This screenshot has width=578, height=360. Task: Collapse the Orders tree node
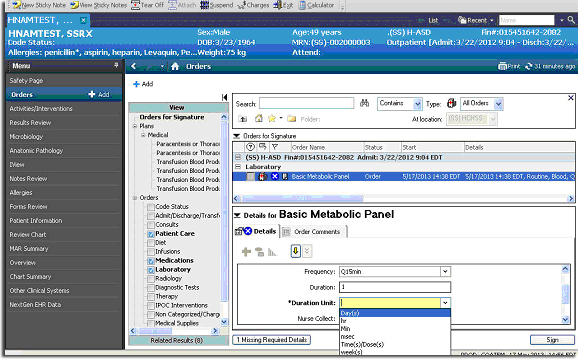pos(135,198)
